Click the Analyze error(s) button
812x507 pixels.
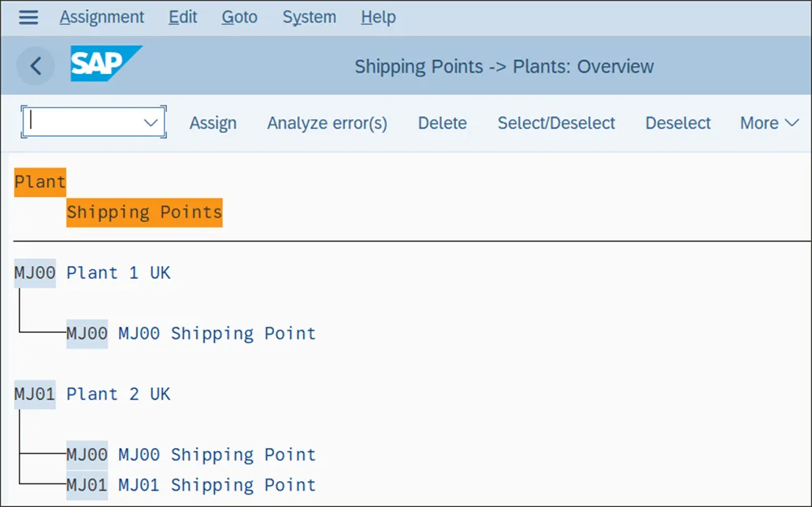click(327, 123)
